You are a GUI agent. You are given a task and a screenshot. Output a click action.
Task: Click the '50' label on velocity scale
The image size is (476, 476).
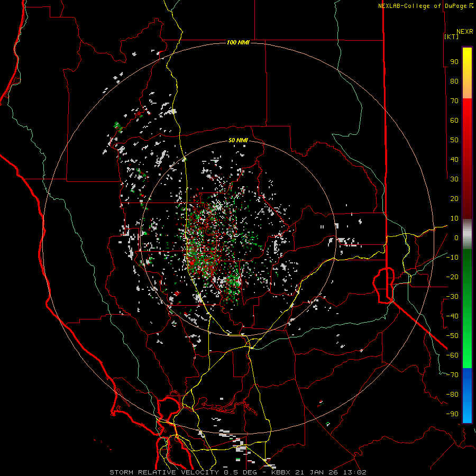point(454,140)
